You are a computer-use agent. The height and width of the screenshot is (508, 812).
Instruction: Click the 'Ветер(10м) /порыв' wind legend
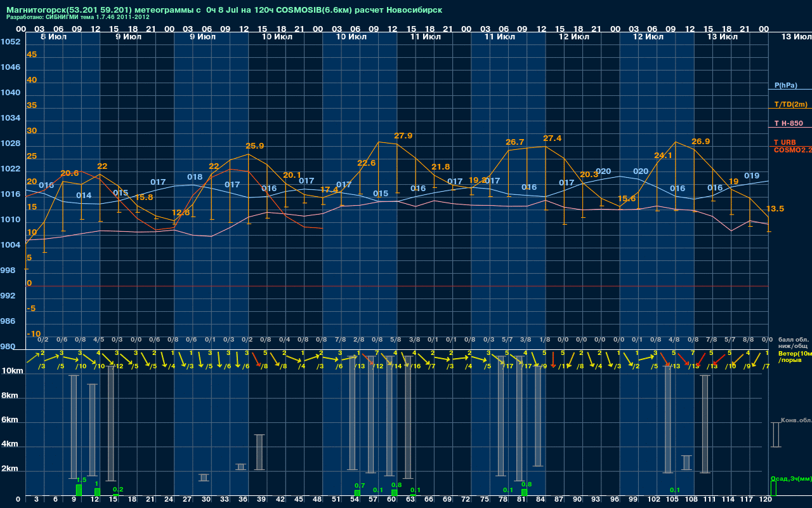pos(794,356)
